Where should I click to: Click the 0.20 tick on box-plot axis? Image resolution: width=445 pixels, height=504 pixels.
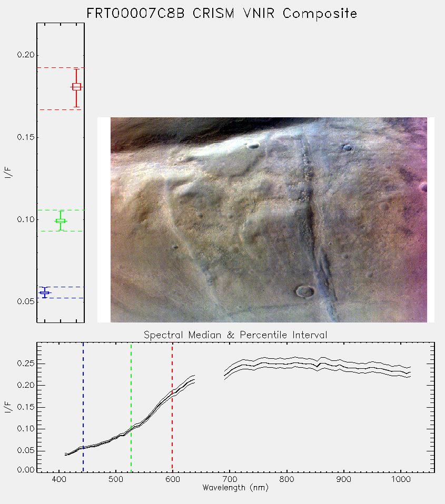click(x=26, y=55)
